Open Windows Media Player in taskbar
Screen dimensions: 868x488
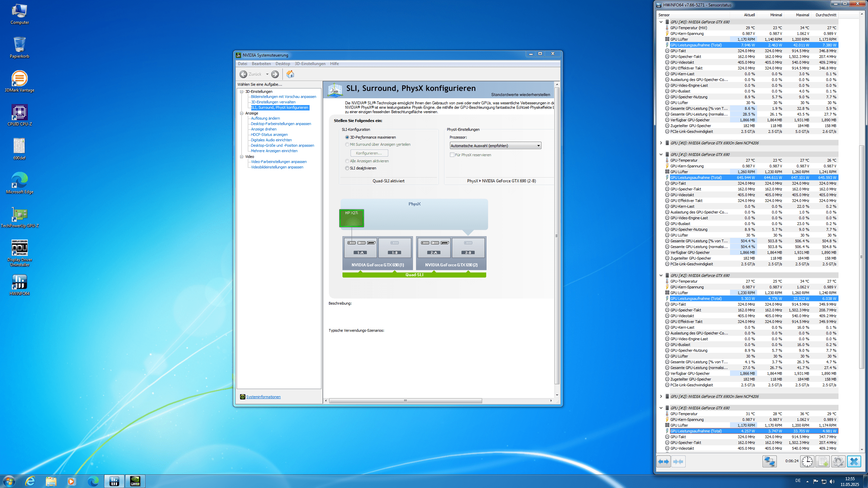click(72, 481)
